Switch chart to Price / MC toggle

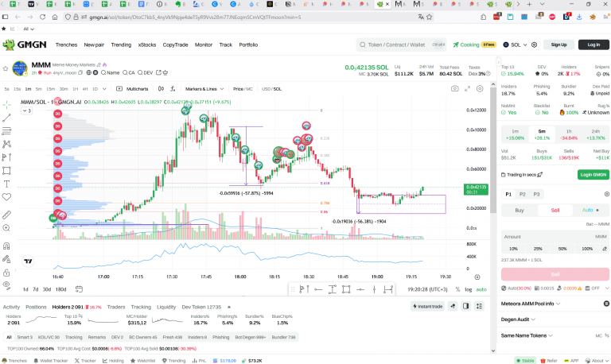pyautogui.click(x=243, y=89)
